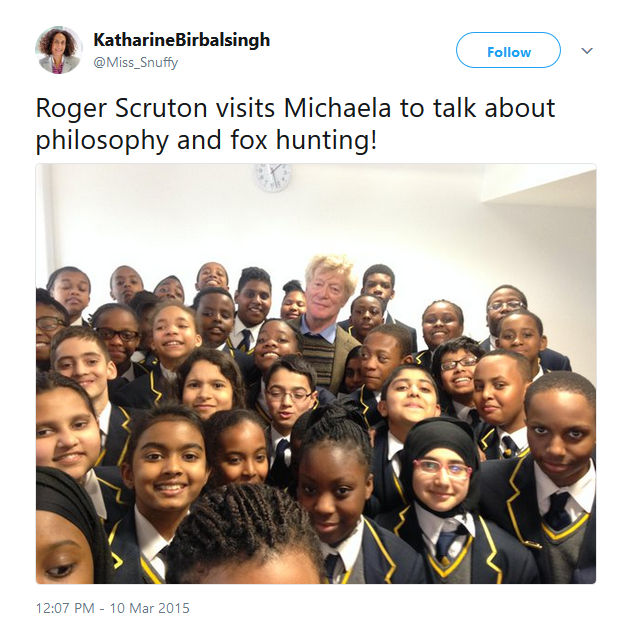Viewport: 632px width, 628px height.
Task: Click the name Roger Scruton in tweet
Action: tap(122, 108)
